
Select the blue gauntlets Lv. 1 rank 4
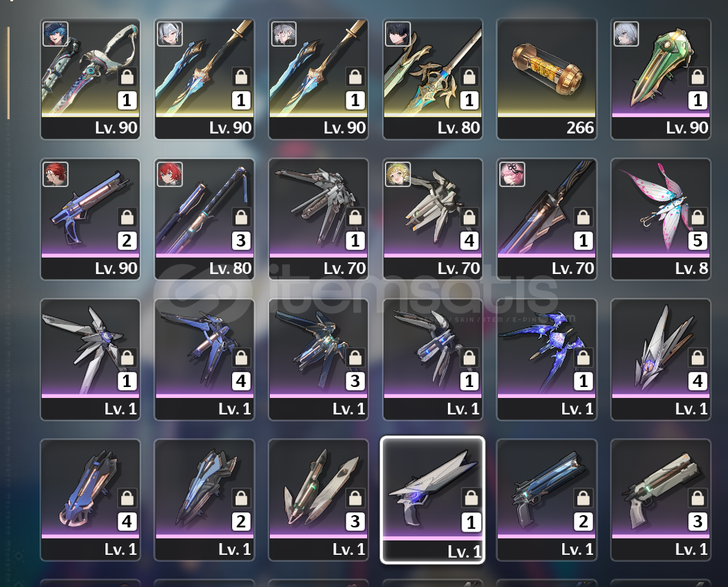[90, 500]
